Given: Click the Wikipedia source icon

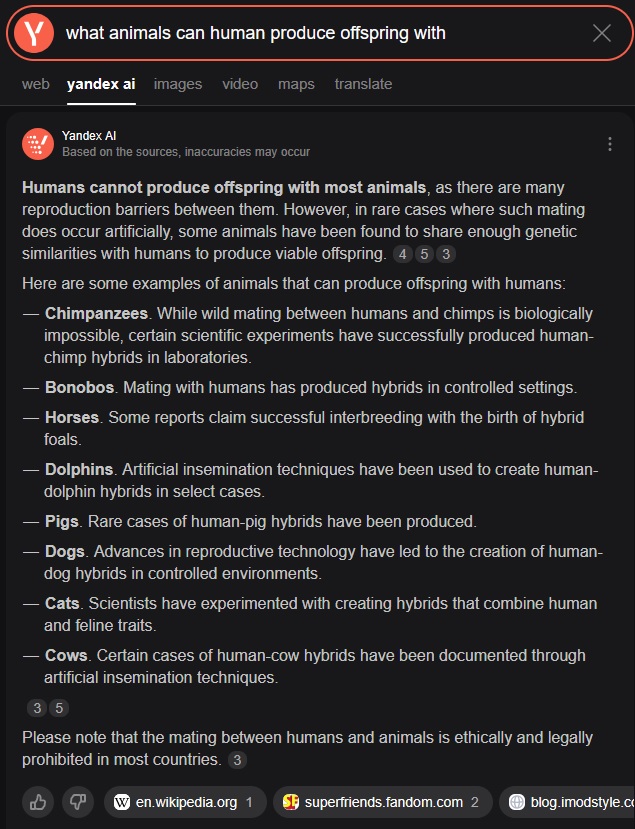Looking at the screenshot, I should [x=122, y=802].
